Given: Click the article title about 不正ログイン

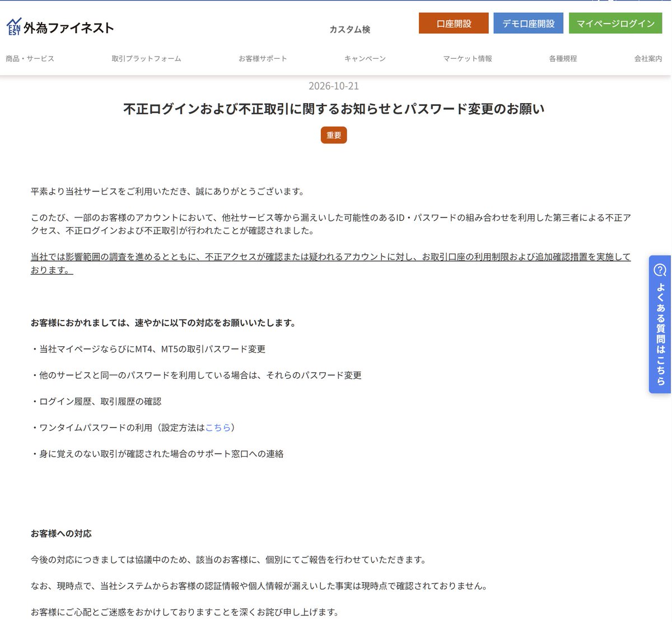Looking at the screenshot, I should coord(334,109).
